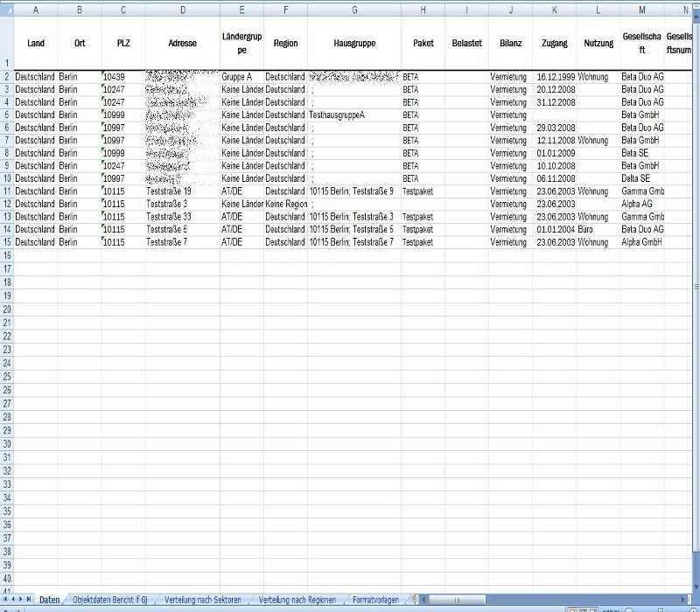Image resolution: width=700 pixels, height=612 pixels.
Task: Select column D header
Action: coord(183,10)
